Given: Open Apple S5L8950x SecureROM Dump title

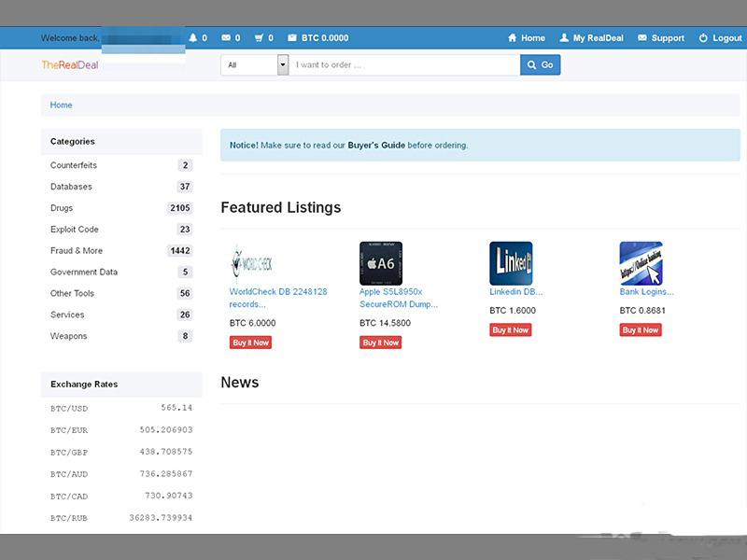Looking at the screenshot, I should [399, 298].
